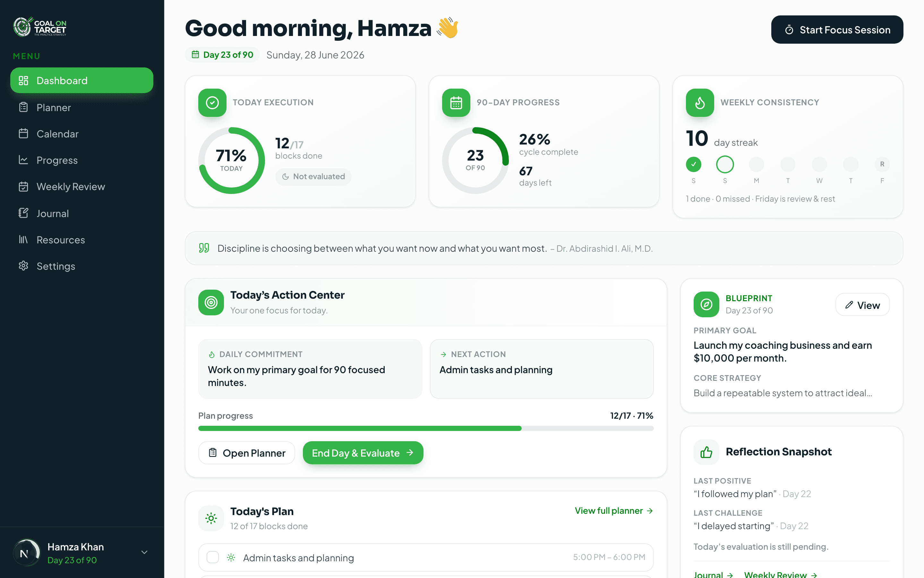
Task: Open the Calendar section
Action: pos(82,134)
